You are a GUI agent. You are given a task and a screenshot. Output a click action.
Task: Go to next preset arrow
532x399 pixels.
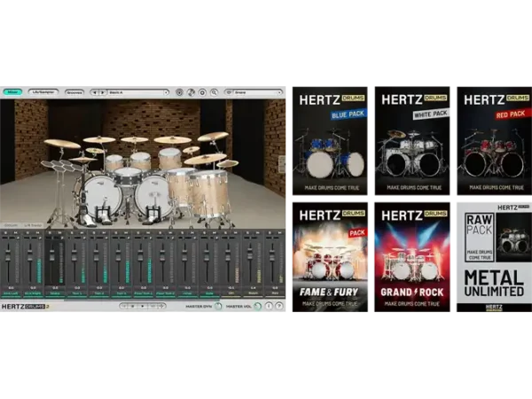pos(103,92)
